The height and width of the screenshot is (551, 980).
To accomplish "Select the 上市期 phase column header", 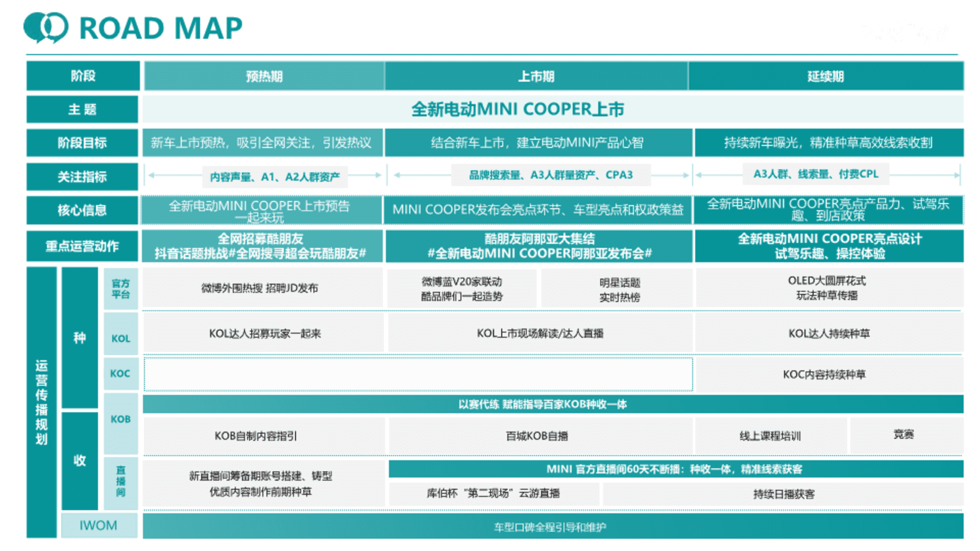I will [x=536, y=77].
